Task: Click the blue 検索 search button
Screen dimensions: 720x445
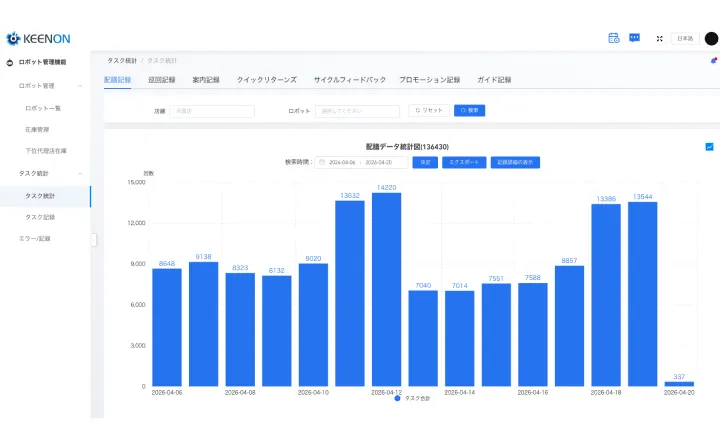Action: tap(469, 111)
